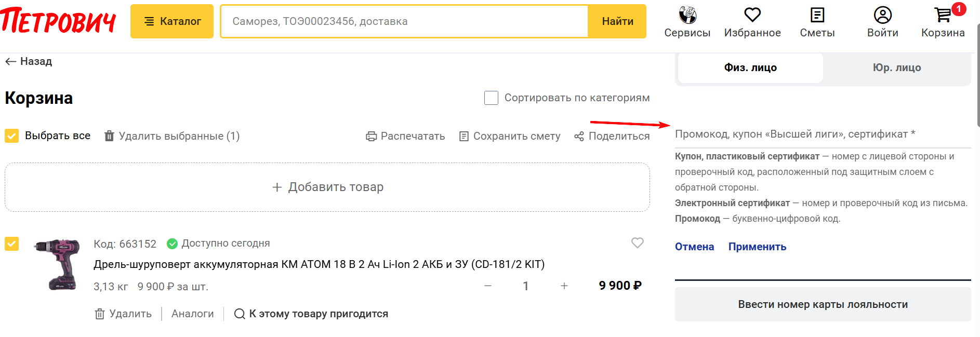This screenshot has height=337, width=980.
Task: Open the Каталог menu
Action: tap(172, 21)
